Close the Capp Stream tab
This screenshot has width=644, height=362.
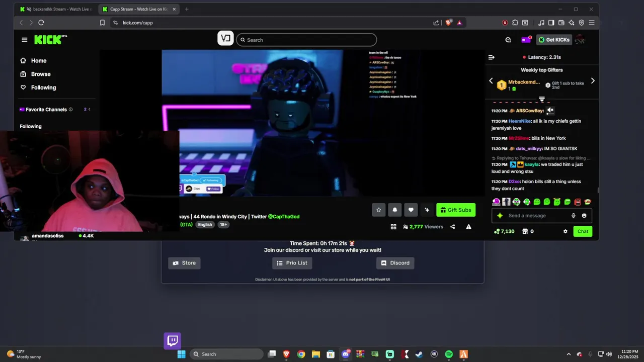[x=174, y=9]
